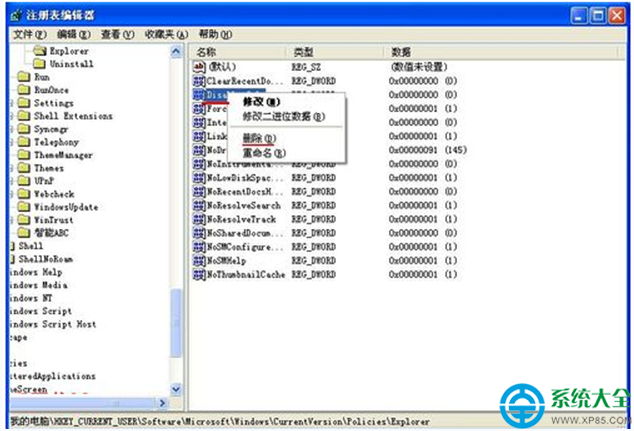Click the ClearRecentDocs DWORD value icon
The width and height of the screenshot is (634, 431).
(x=199, y=80)
